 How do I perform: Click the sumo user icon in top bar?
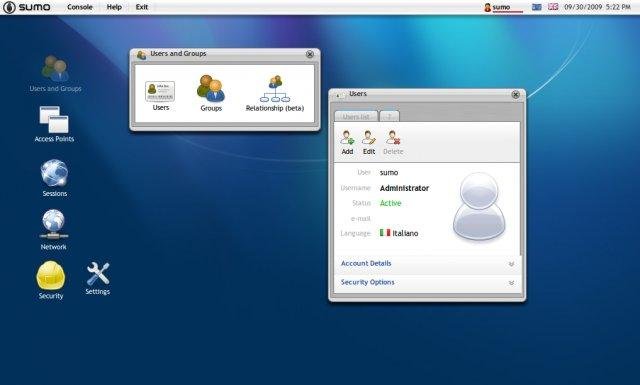coord(487,7)
